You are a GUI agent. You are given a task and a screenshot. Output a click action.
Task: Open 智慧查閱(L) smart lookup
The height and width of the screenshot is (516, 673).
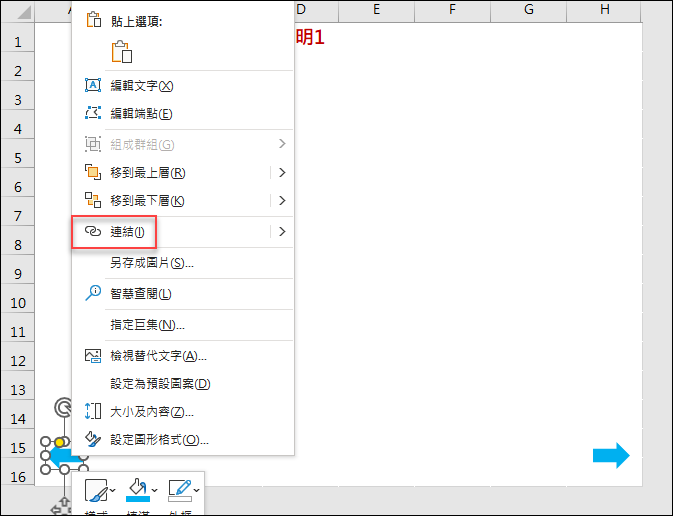[183, 294]
